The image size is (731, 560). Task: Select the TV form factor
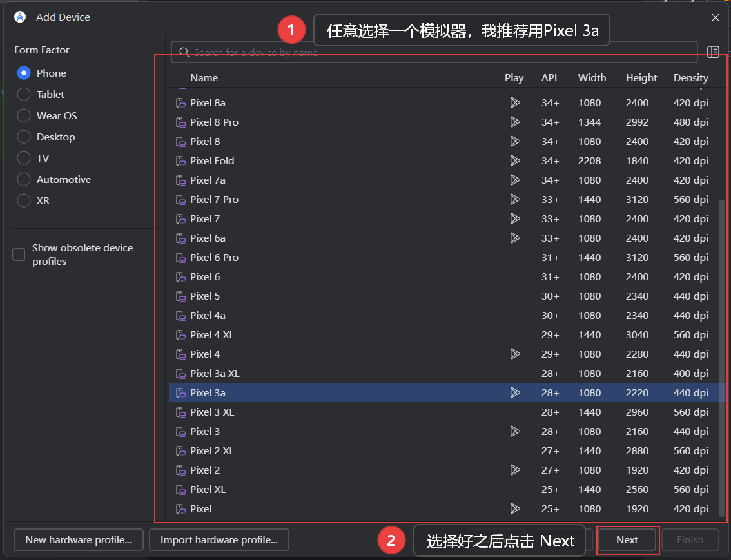tap(24, 159)
